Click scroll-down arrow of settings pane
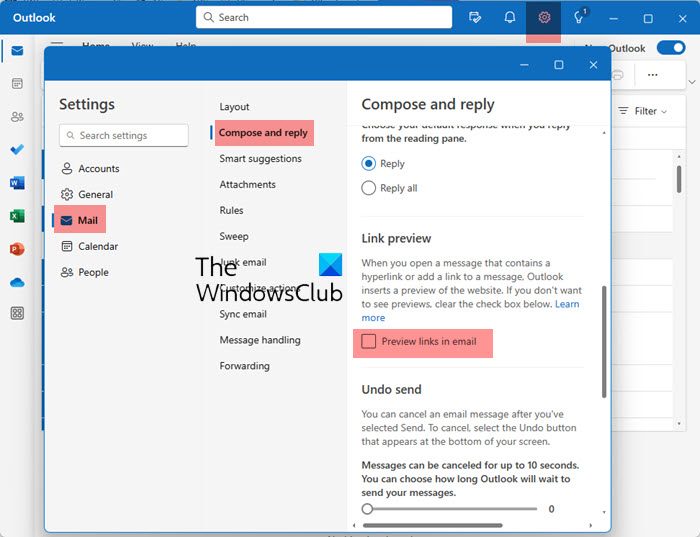Screen dimensions: 700x537 604,512
